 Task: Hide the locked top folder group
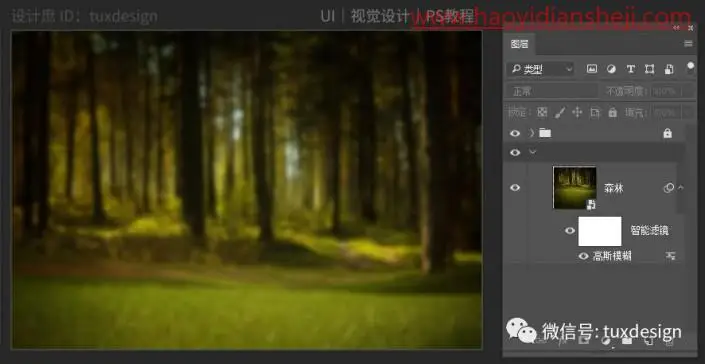coord(515,133)
